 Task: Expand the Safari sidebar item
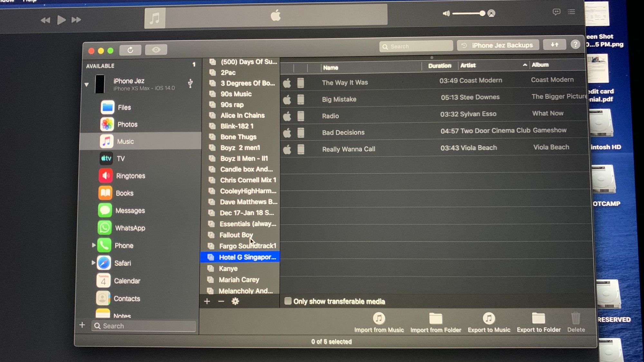point(93,263)
